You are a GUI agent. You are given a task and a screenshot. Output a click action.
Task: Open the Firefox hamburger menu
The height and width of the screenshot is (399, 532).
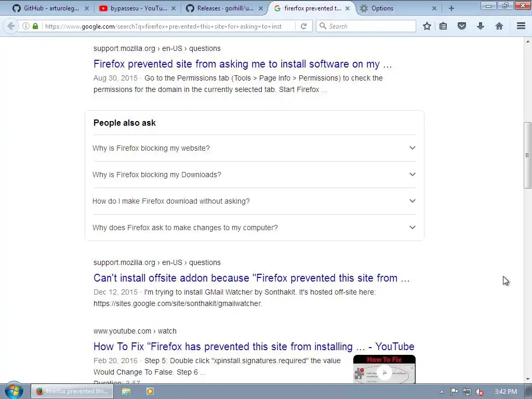521,26
